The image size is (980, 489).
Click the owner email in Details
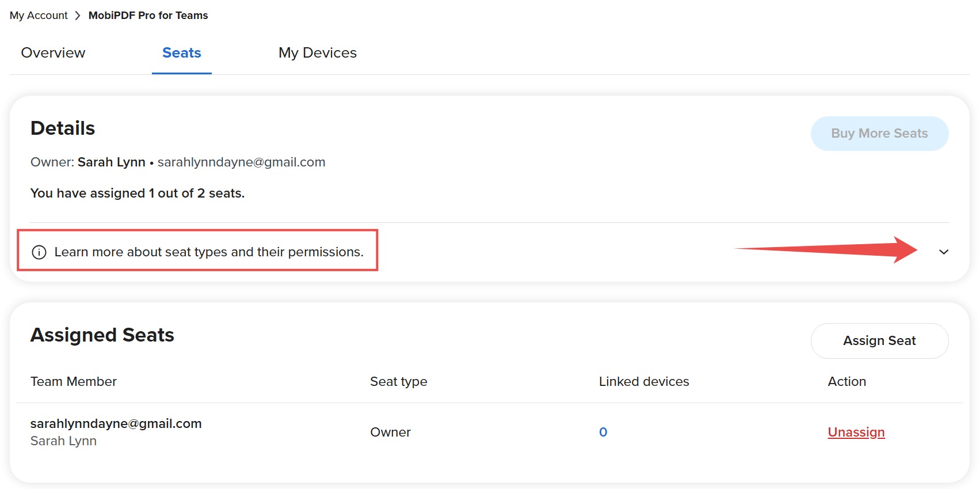click(241, 162)
